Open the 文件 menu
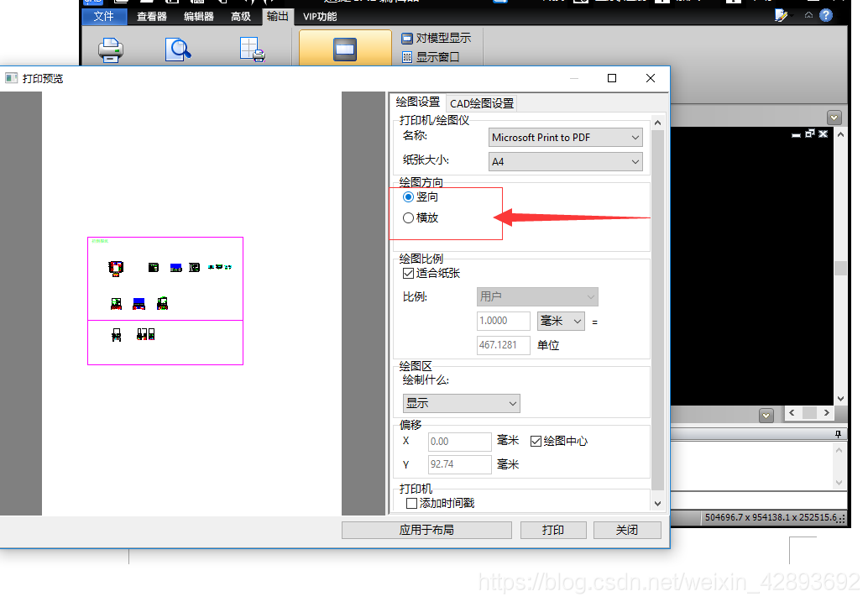The width and height of the screenshot is (868, 602). point(104,17)
